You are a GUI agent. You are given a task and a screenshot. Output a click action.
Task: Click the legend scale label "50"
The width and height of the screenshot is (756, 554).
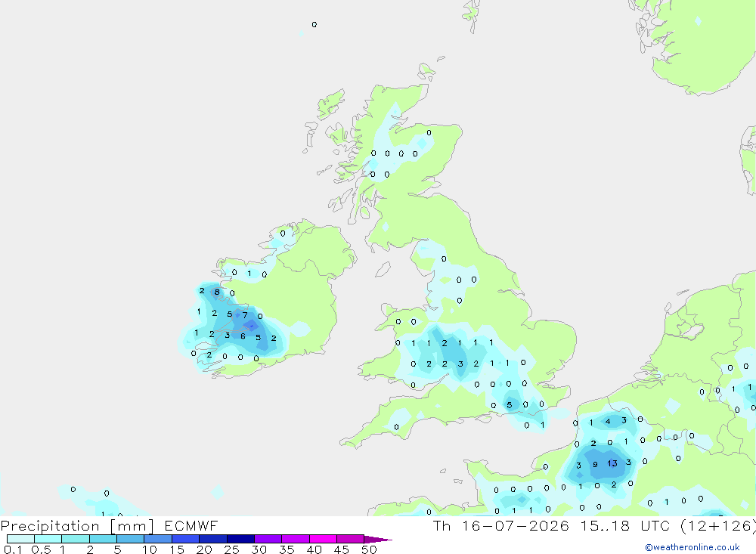[369, 549]
